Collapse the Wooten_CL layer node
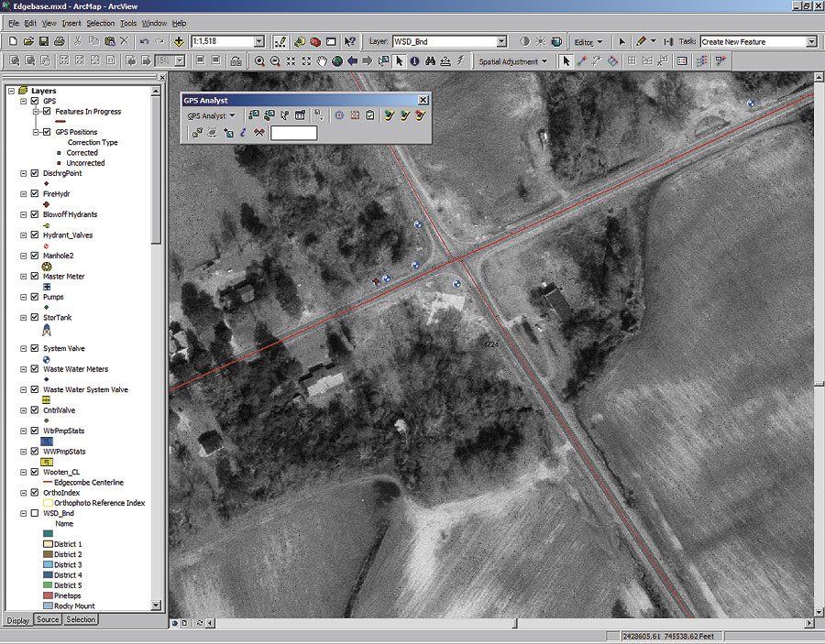 23,472
